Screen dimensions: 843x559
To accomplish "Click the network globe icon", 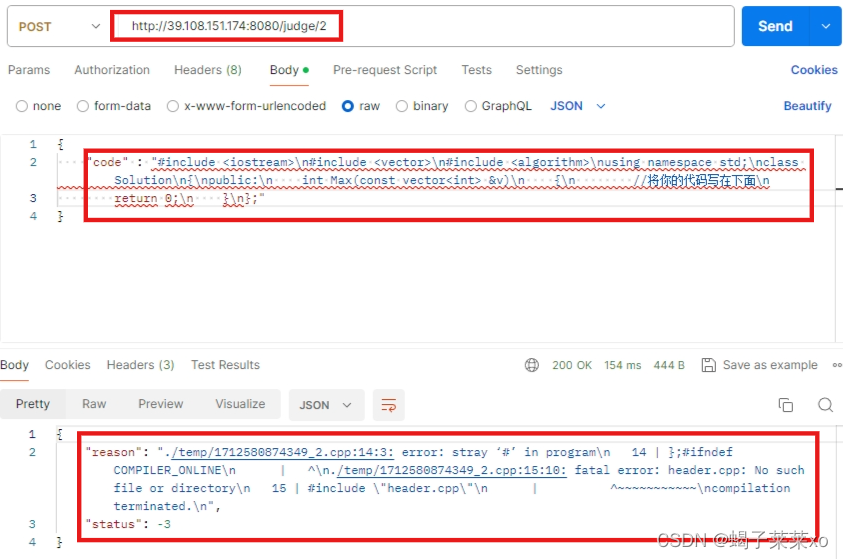I will click(x=532, y=366).
